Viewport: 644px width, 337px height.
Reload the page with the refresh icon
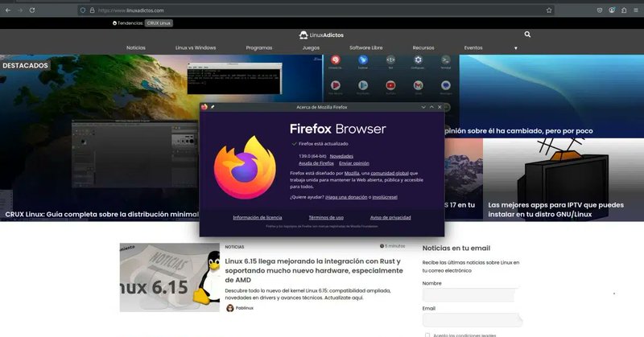32,10
